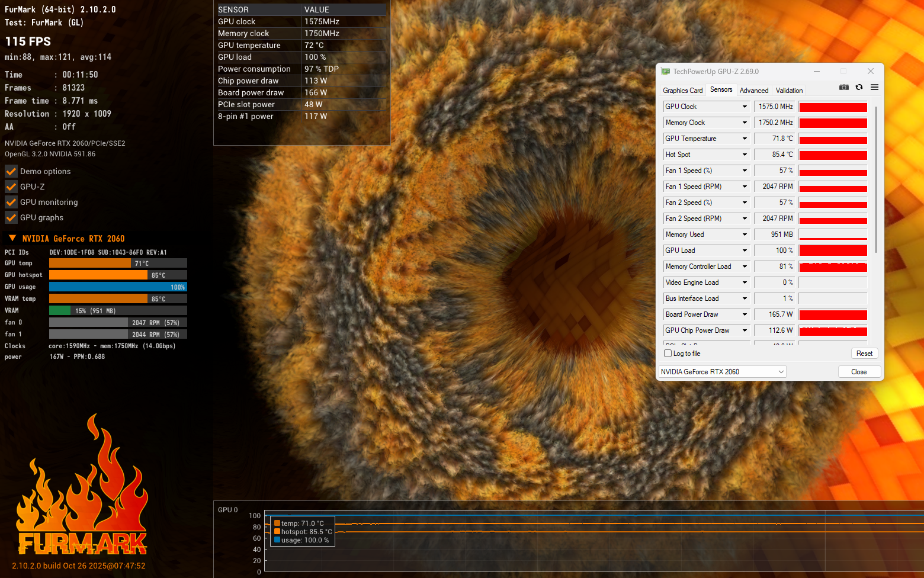924x578 pixels.
Task: Collapse the NVIDIA GeForce RTX 2060 section
Action: coord(12,238)
